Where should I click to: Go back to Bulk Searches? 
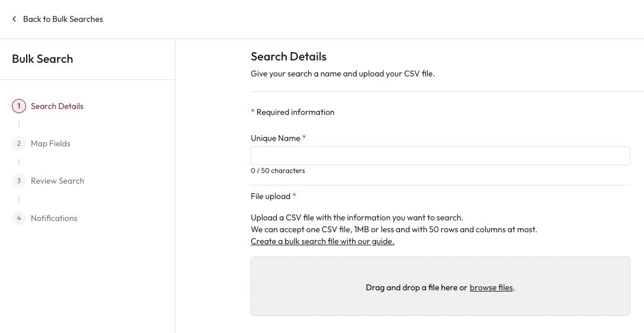click(63, 19)
